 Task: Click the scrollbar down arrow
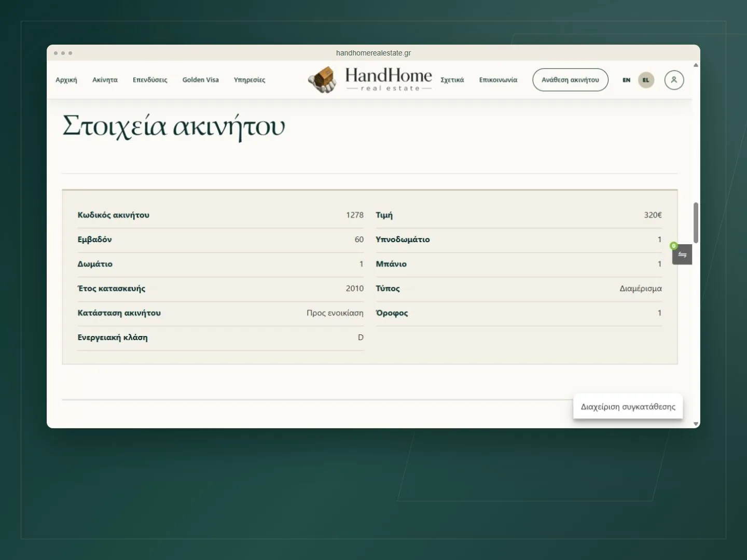(x=696, y=424)
